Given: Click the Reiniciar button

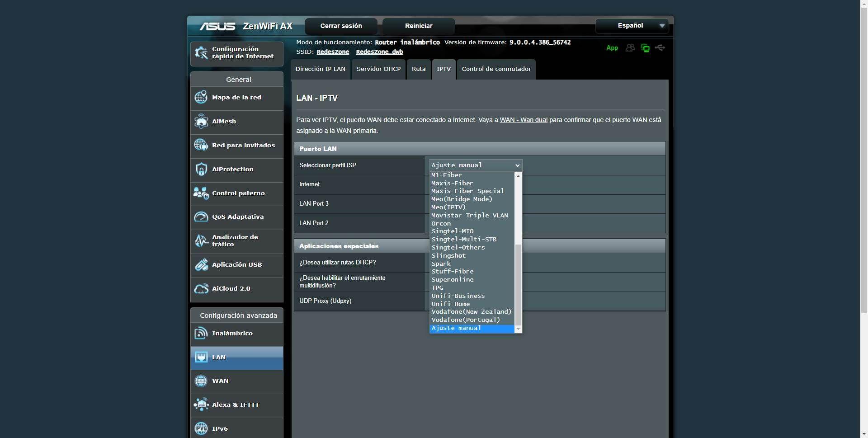Looking at the screenshot, I should pyautogui.click(x=418, y=26).
